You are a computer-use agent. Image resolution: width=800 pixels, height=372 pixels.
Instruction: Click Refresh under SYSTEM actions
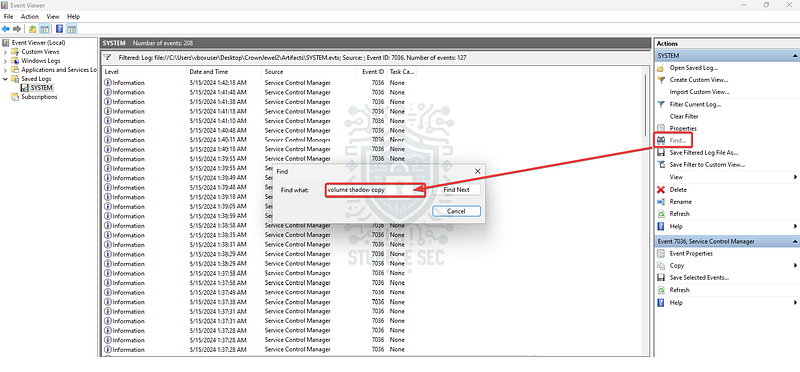click(679, 214)
